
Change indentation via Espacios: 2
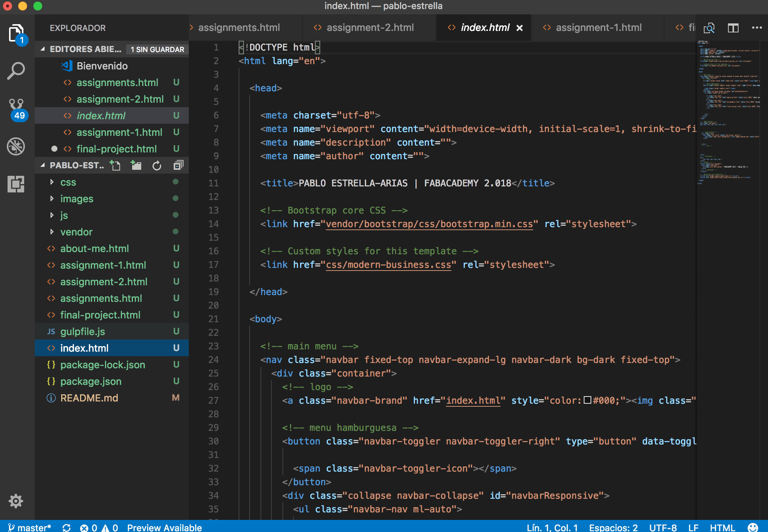pyautogui.click(x=613, y=527)
